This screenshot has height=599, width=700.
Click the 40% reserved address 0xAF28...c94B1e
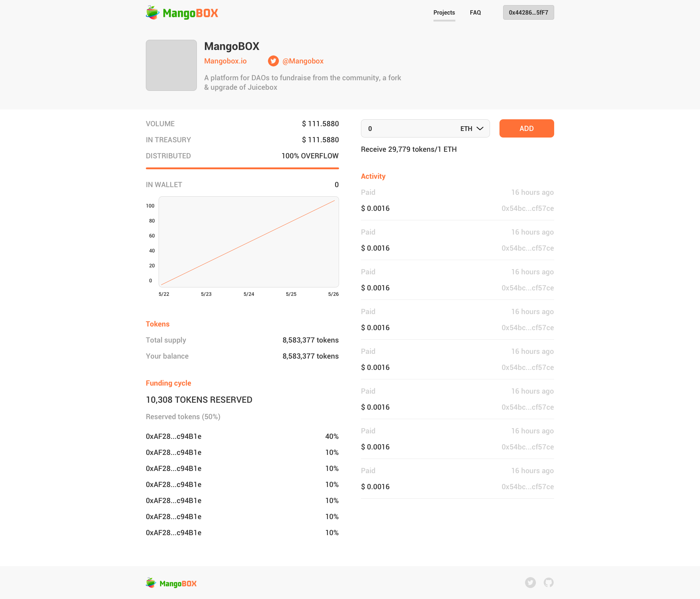click(174, 436)
